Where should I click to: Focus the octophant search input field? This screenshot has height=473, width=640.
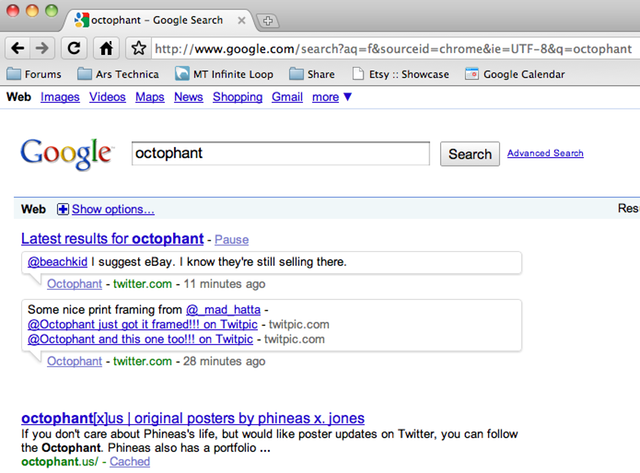[281, 153]
